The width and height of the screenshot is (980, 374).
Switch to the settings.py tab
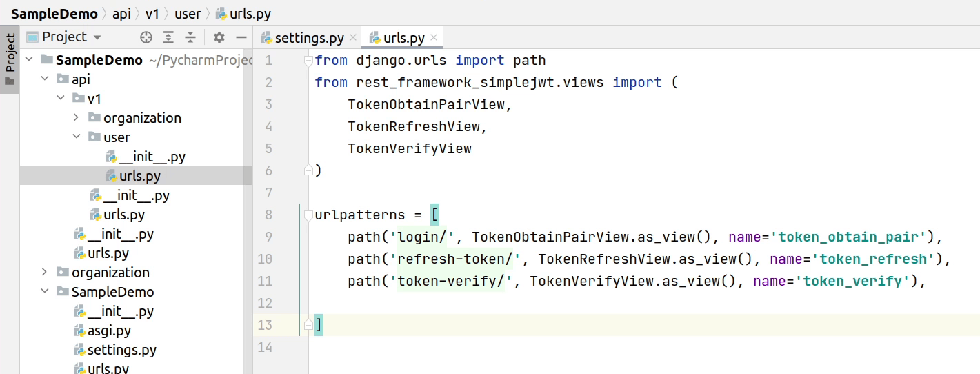[x=309, y=38]
